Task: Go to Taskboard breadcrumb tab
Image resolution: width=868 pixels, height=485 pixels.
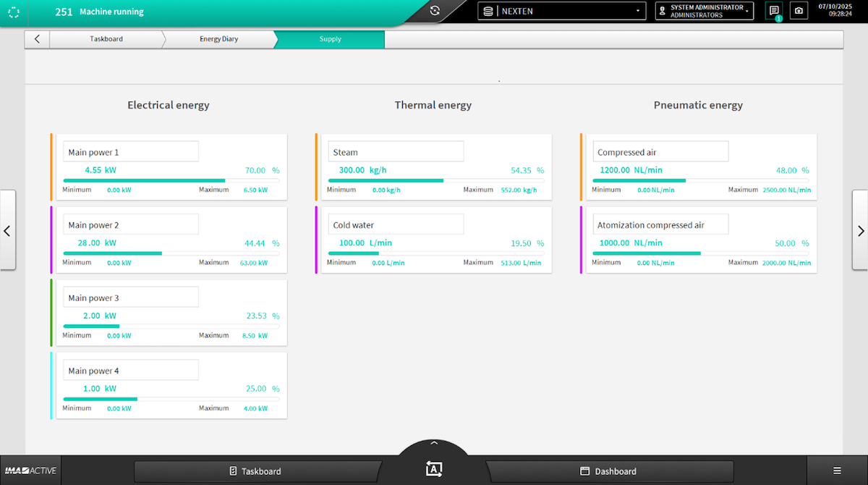Action: pyautogui.click(x=106, y=39)
